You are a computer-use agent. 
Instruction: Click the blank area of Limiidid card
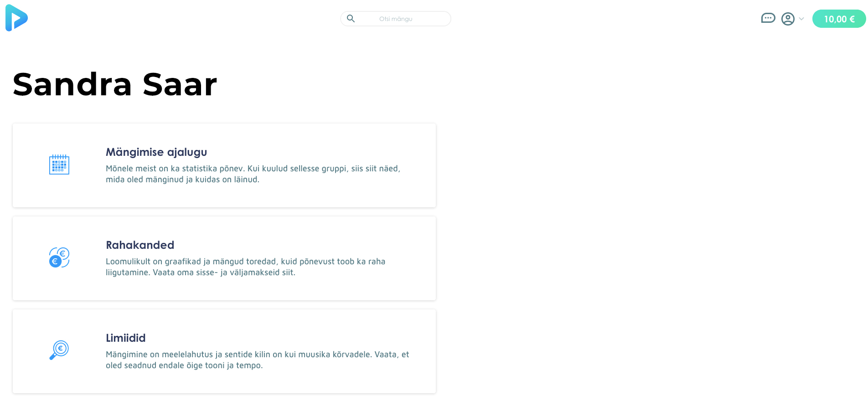point(319,382)
